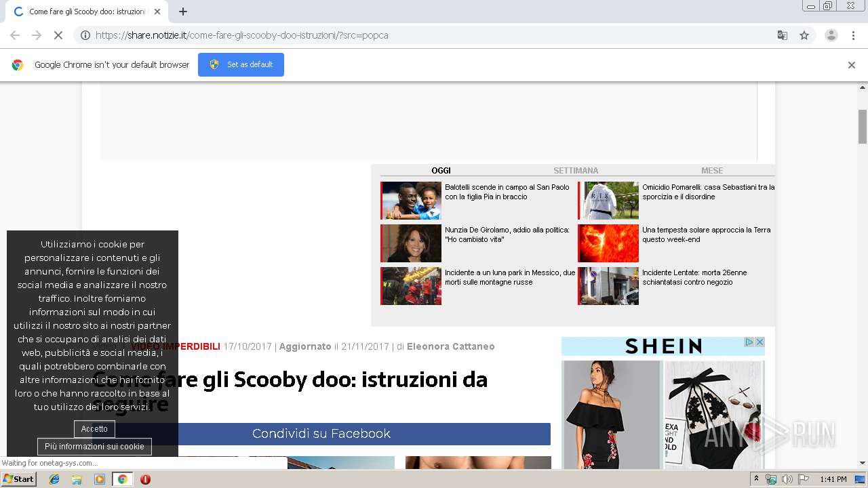Go forward to next page
Screen dimensions: 868x488
pos(37,35)
